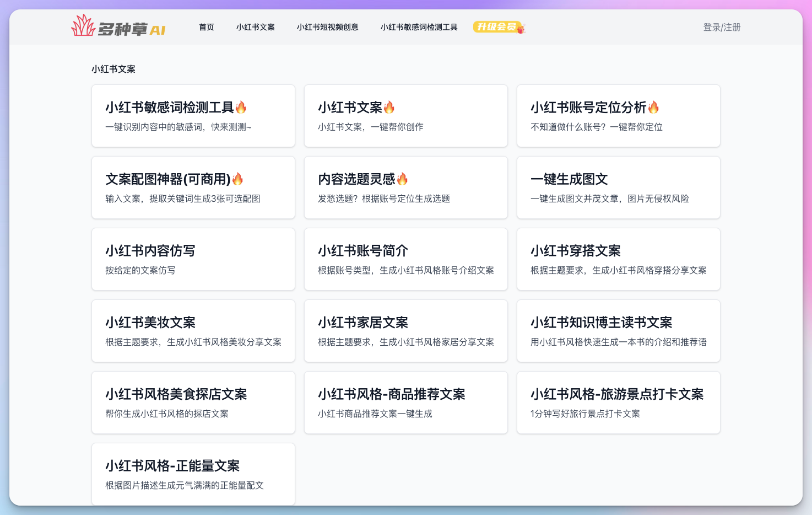Open 小红书敏感词检测工具 in top navigation
Screen dimensions: 812x515
419,27
